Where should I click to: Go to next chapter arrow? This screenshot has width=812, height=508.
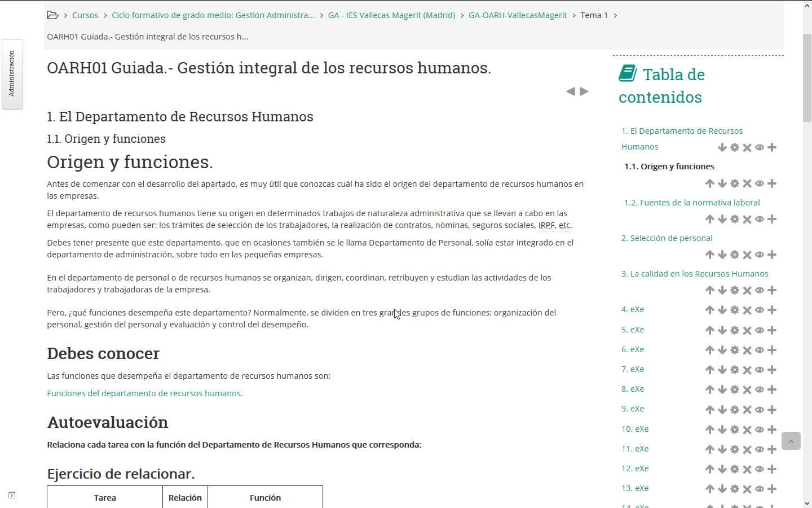click(x=584, y=91)
